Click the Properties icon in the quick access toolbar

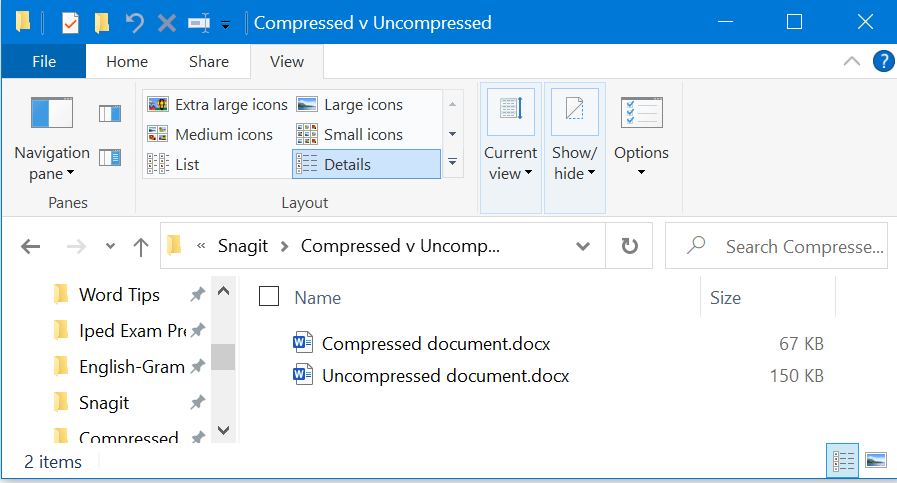click(x=70, y=23)
